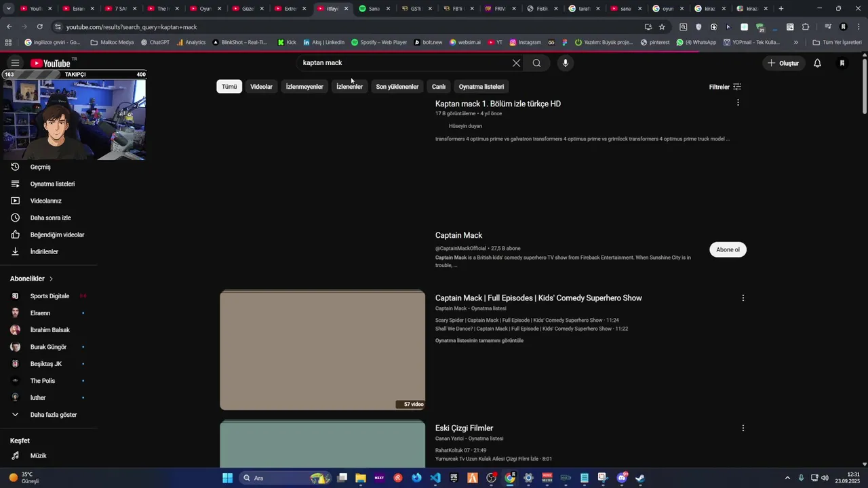Screen dimensions: 868x488
Task: Click Abone ol for Captain Mack
Action: click(728, 249)
